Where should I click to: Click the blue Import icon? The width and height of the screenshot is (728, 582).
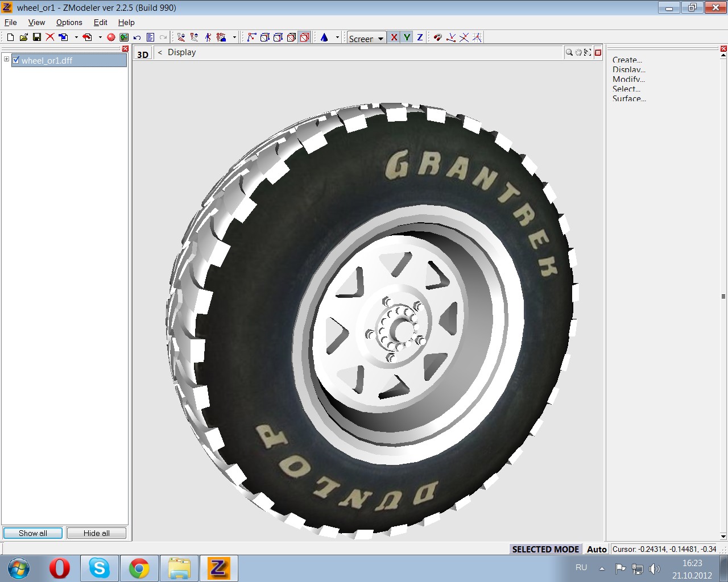tap(63, 38)
